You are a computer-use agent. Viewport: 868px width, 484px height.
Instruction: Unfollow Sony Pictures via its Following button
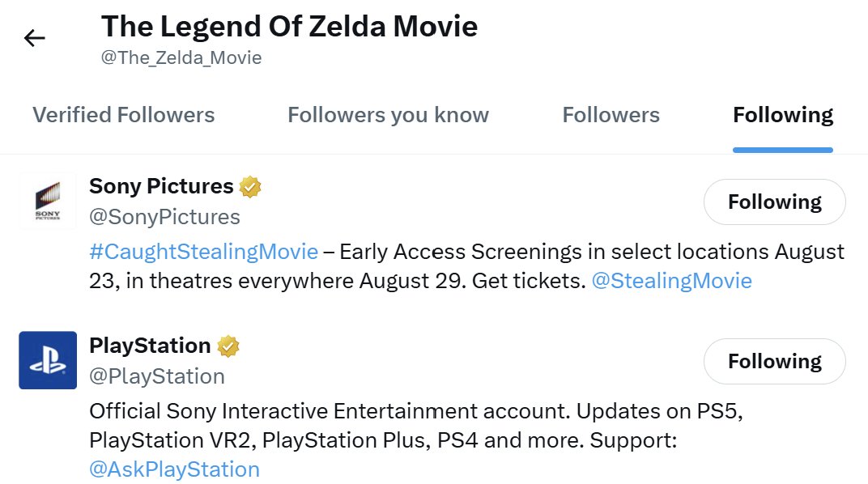coord(774,202)
